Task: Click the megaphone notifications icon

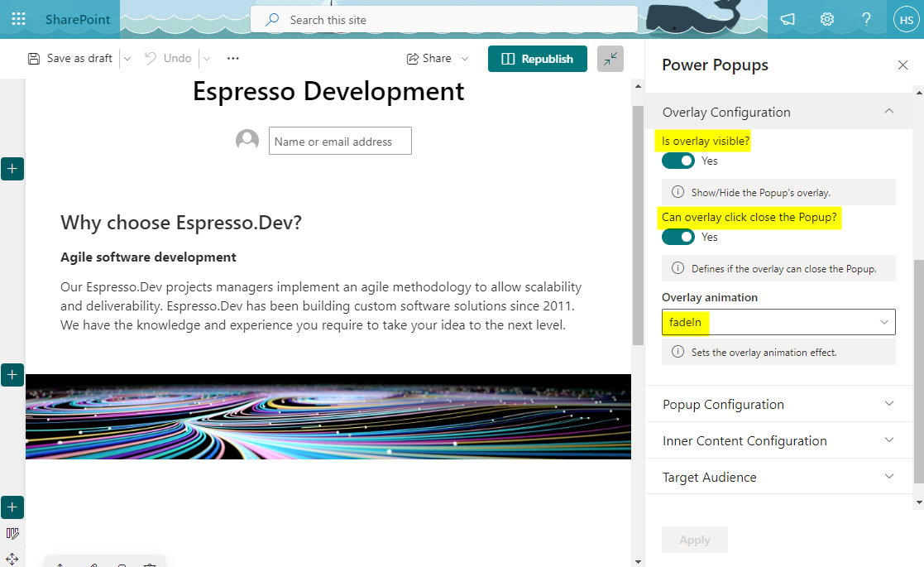Action: (x=788, y=19)
